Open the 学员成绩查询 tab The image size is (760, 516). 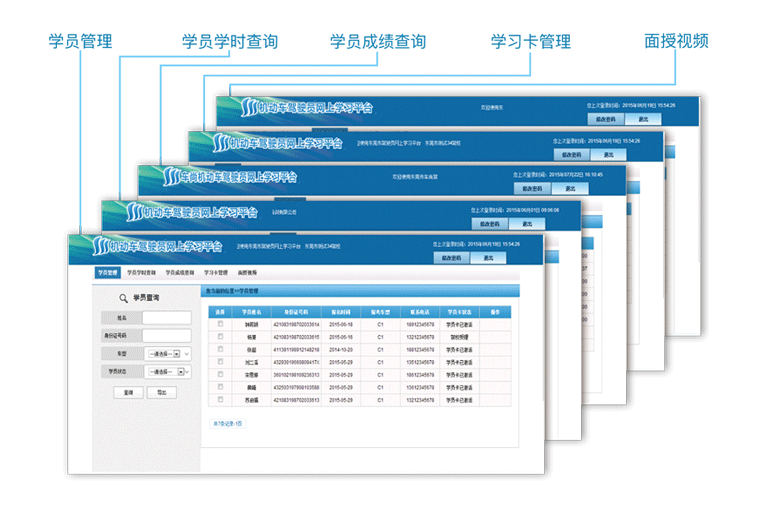180,272
